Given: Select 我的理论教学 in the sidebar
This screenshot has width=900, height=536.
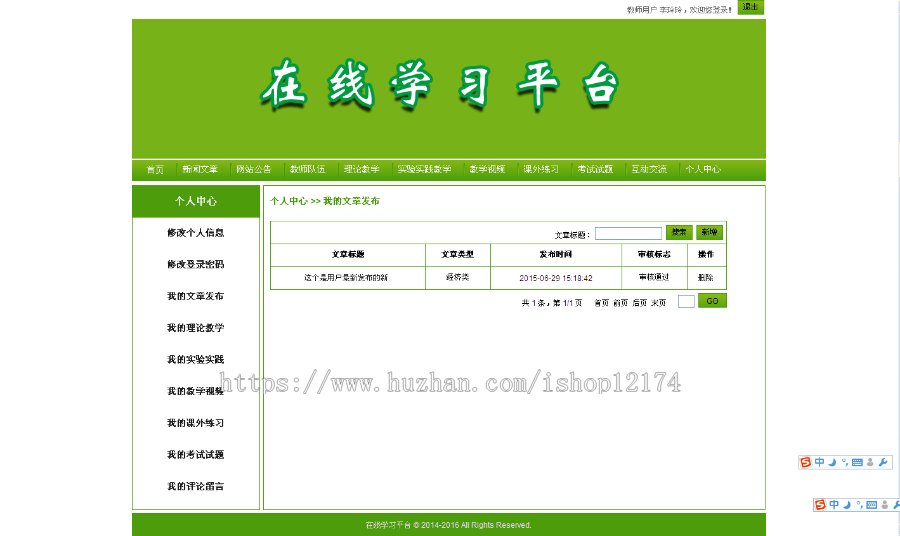Looking at the screenshot, I should (x=196, y=328).
